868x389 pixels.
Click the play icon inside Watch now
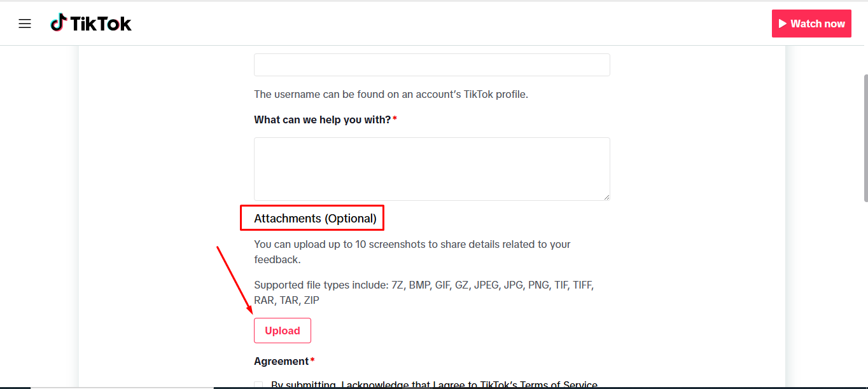coord(783,24)
